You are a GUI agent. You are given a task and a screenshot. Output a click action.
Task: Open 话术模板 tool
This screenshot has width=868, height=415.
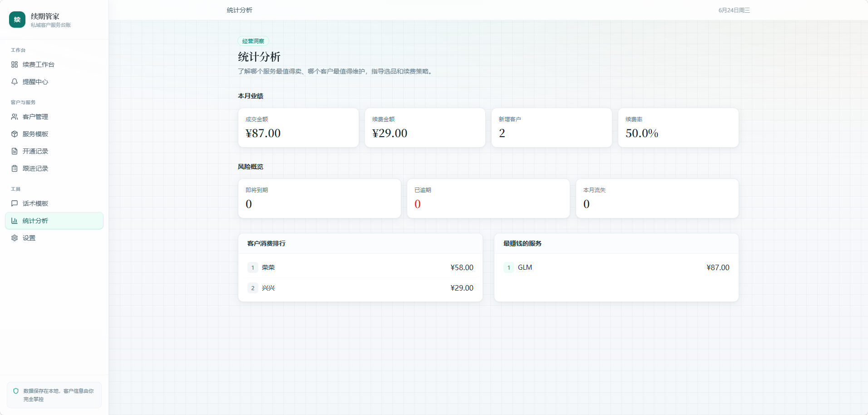click(54, 203)
